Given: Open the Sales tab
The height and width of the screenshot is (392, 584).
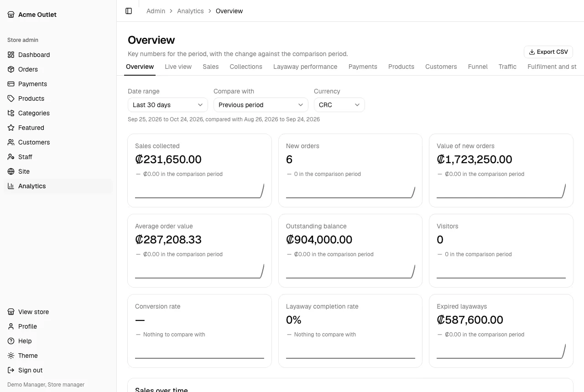Looking at the screenshot, I should coord(211,67).
